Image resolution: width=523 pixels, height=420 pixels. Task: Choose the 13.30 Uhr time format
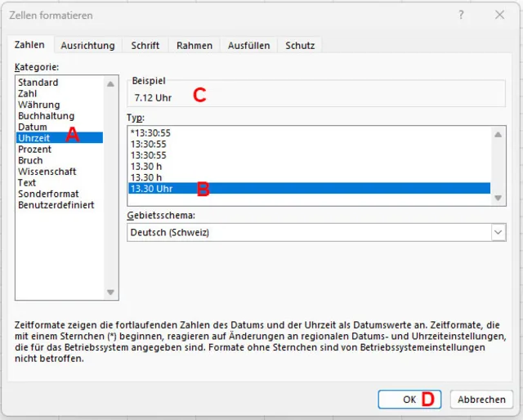pyautogui.click(x=151, y=189)
